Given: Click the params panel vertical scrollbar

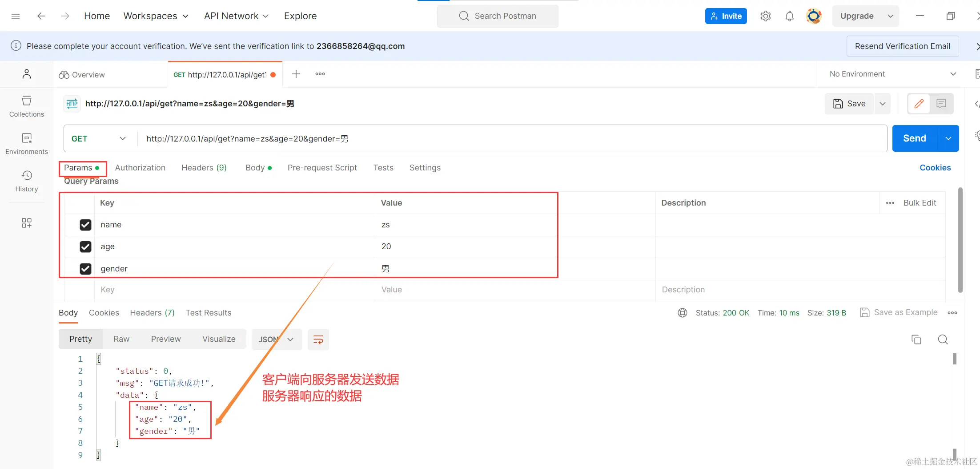Looking at the screenshot, I should click(960, 240).
